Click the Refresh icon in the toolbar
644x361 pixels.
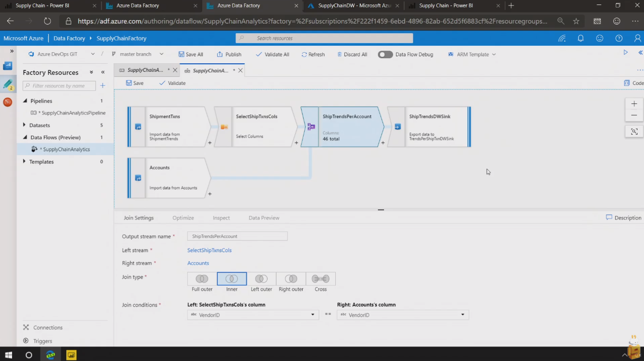coord(304,54)
